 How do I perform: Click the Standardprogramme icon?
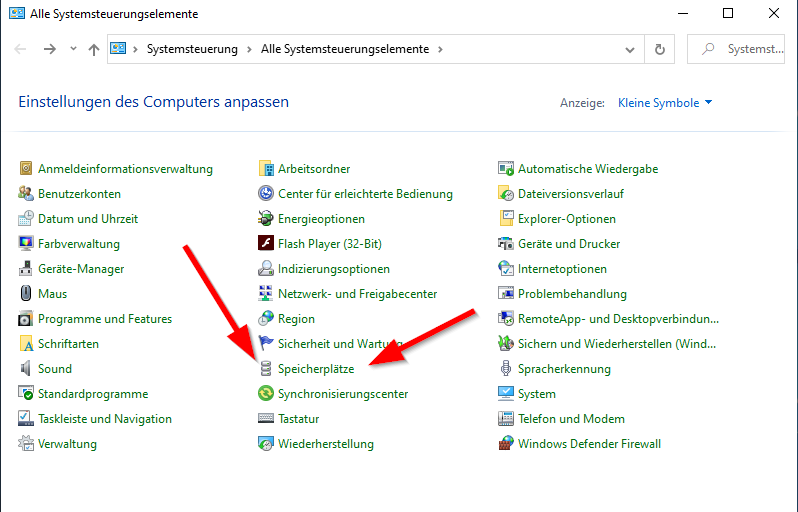point(25,393)
